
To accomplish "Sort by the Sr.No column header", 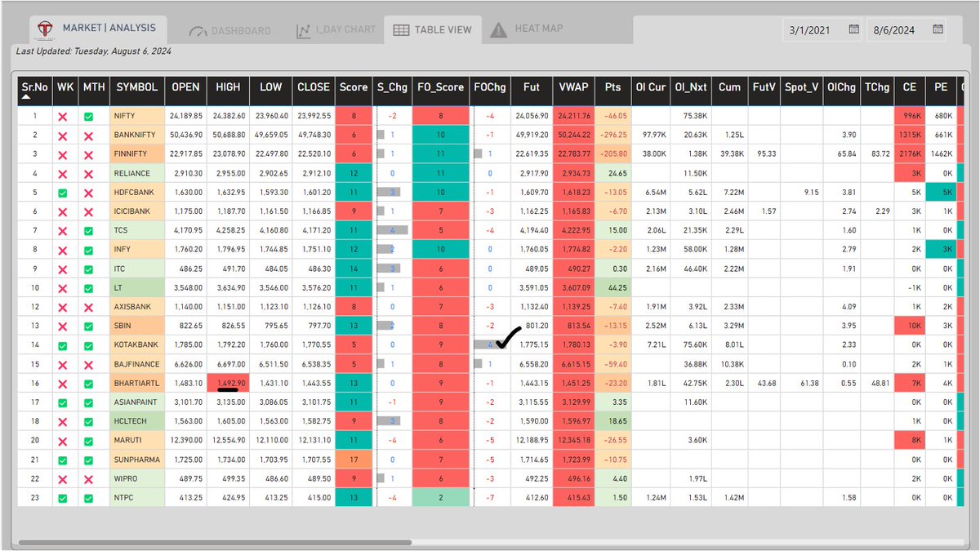I will click(34, 87).
